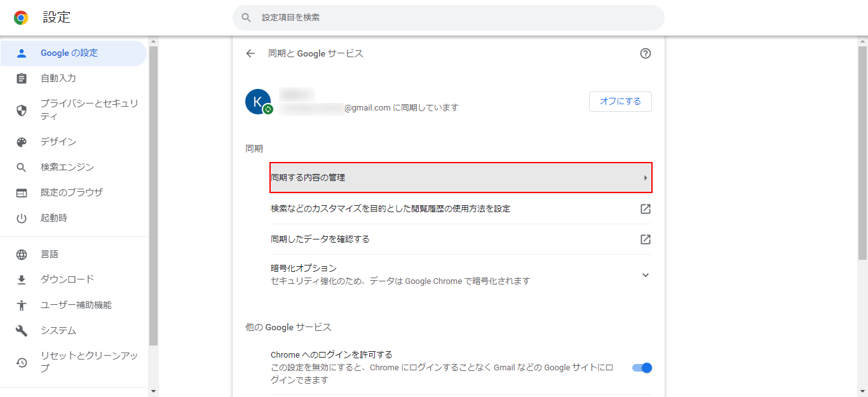Click the オフにする button
Viewport: 868px width, 397px height.
click(x=620, y=102)
